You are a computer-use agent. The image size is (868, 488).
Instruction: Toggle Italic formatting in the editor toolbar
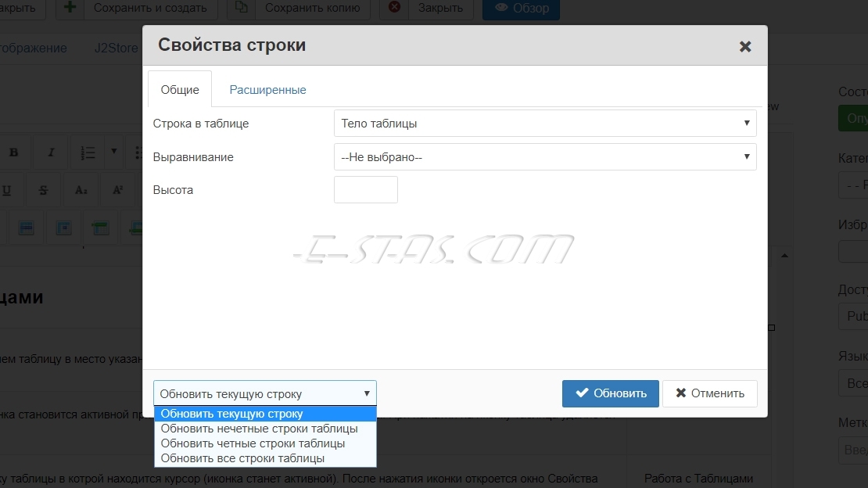tap(51, 152)
